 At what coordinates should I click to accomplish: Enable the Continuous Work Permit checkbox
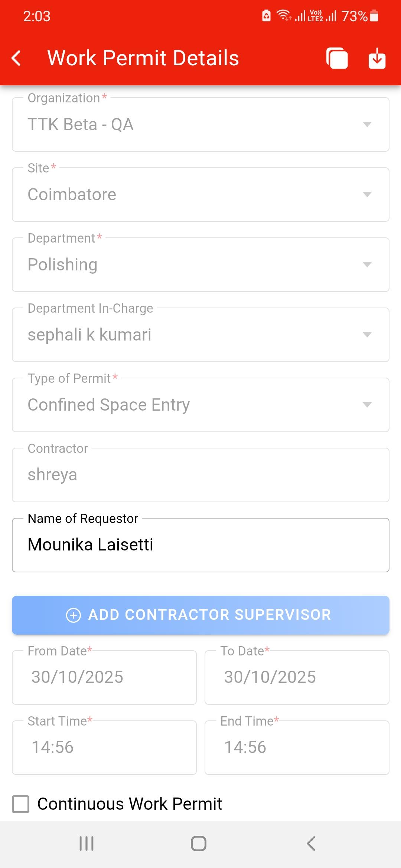[21, 804]
